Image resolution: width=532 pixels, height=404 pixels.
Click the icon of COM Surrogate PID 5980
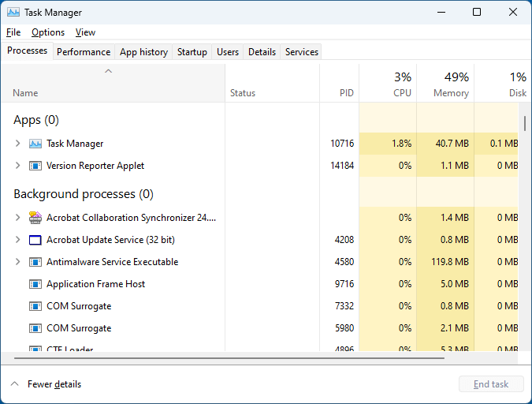[35, 328]
